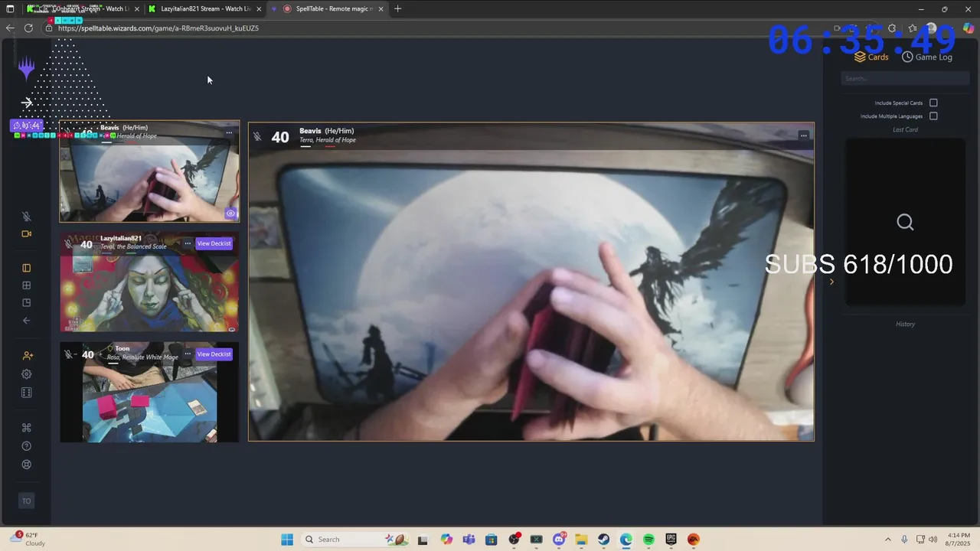Click the magnifier in Last Card preview
The height and width of the screenshot is (551, 980).
coord(905,222)
